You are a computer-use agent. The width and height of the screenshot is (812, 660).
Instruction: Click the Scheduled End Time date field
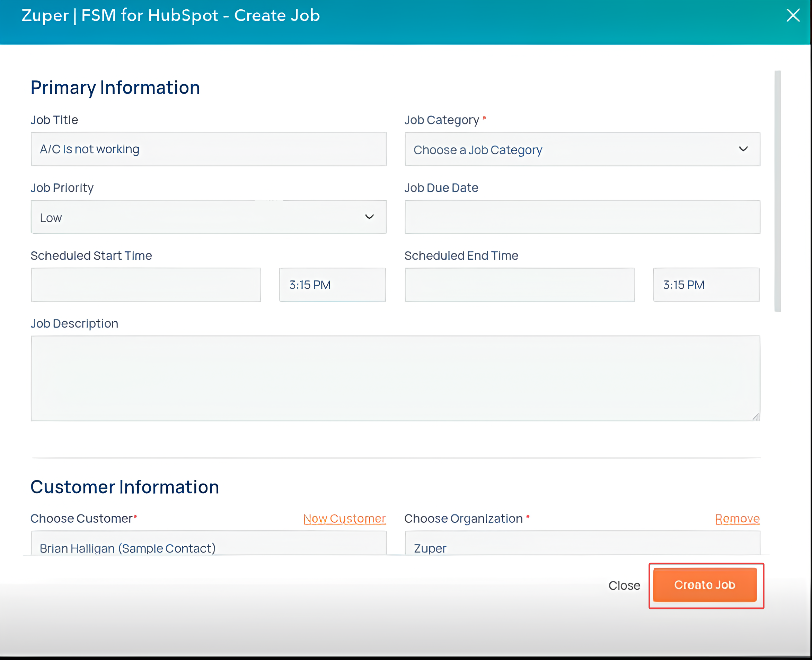(x=520, y=285)
